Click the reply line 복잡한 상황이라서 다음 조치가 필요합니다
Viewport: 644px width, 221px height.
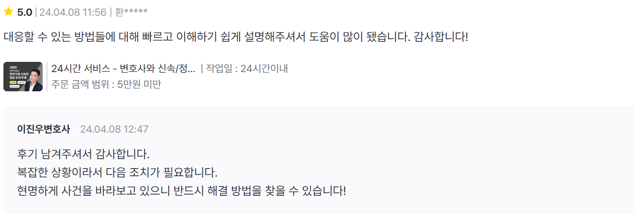coord(117,173)
